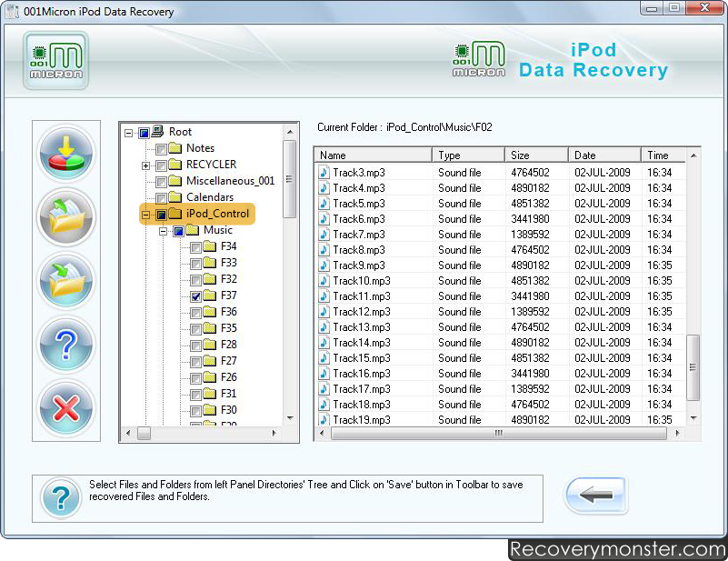Viewport: 728px width, 561px height.
Task: Click the music note icon beside Track12.mp3
Action: pyautogui.click(x=324, y=312)
